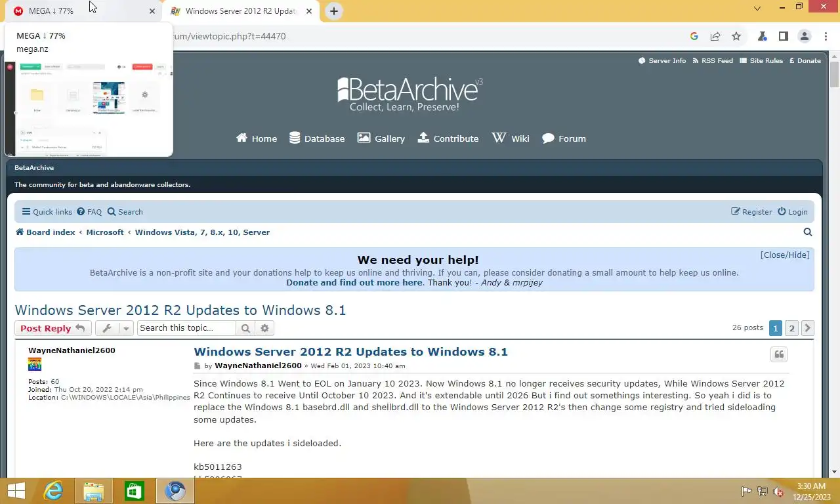Open Windows Vista, 7, 8.x, 10, Server breadcrumb
The image size is (840, 504).
202,232
